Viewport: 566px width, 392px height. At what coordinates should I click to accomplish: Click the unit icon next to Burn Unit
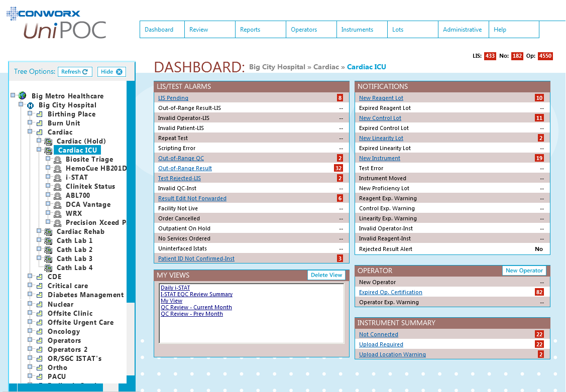[39, 123]
